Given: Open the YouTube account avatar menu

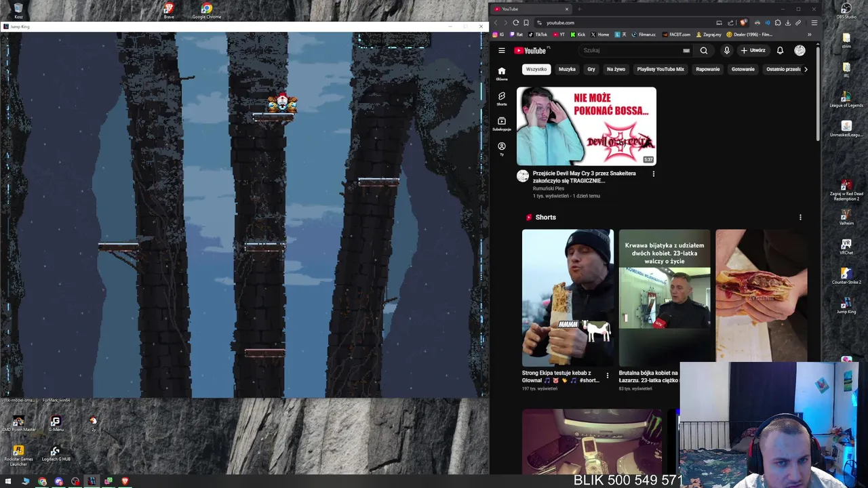Looking at the screenshot, I should pos(800,50).
